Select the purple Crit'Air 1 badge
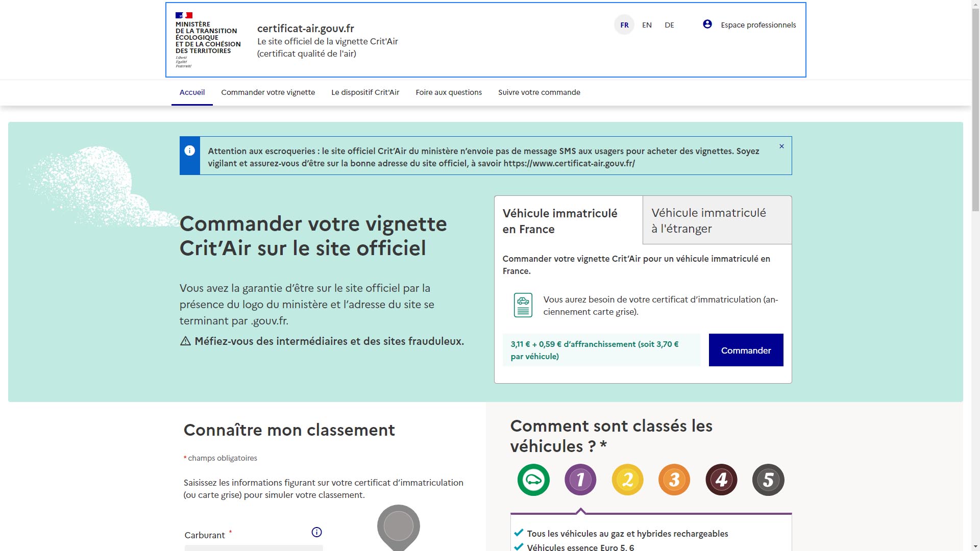 580,480
